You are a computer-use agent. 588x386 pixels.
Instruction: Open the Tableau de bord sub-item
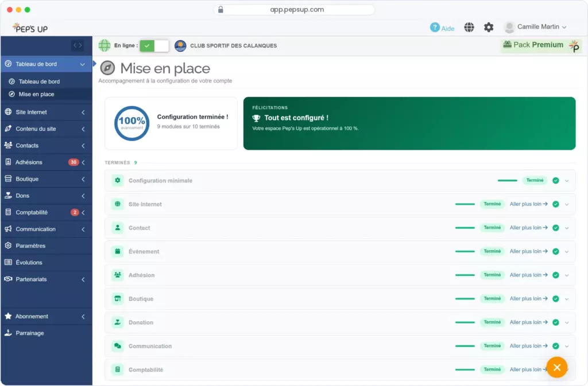47,81
